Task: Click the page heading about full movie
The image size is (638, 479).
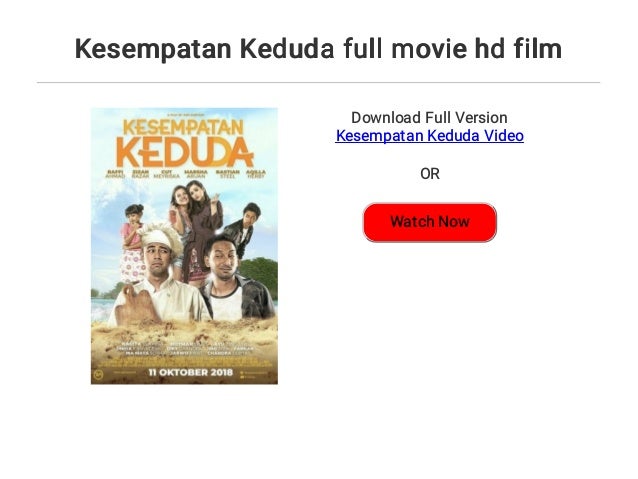Action: 318,48
